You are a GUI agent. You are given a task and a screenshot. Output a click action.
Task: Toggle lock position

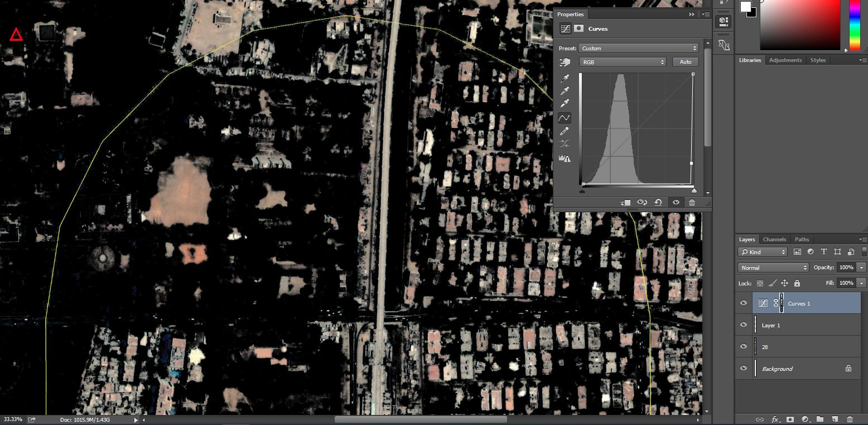(x=785, y=283)
